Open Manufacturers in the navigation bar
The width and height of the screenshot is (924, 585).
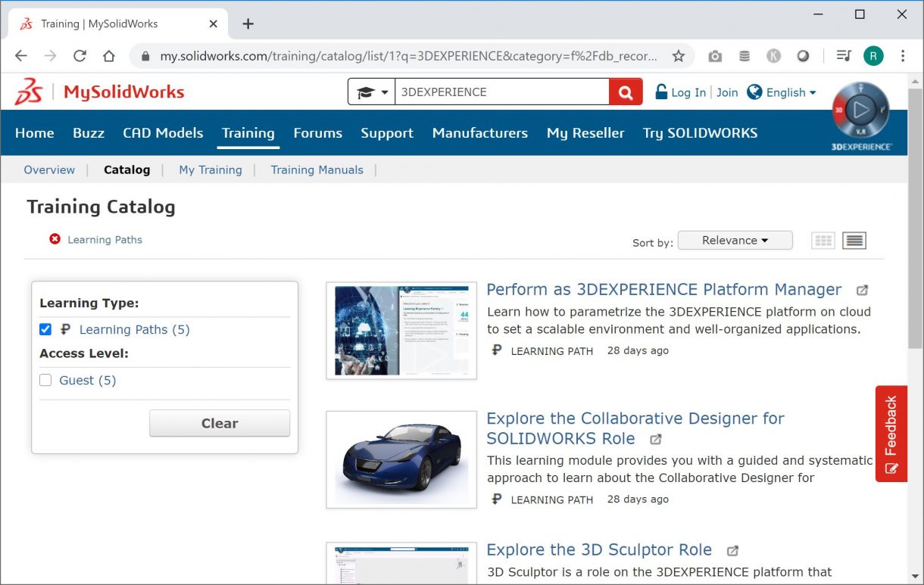click(x=480, y=132)
